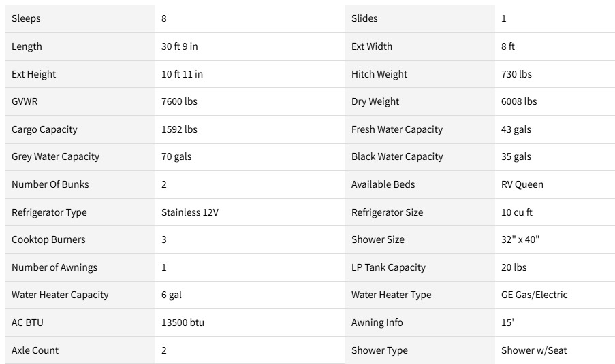Click the Cargo Capacity label
Viewport: 615px width, 364px height.
click(44, 129)
